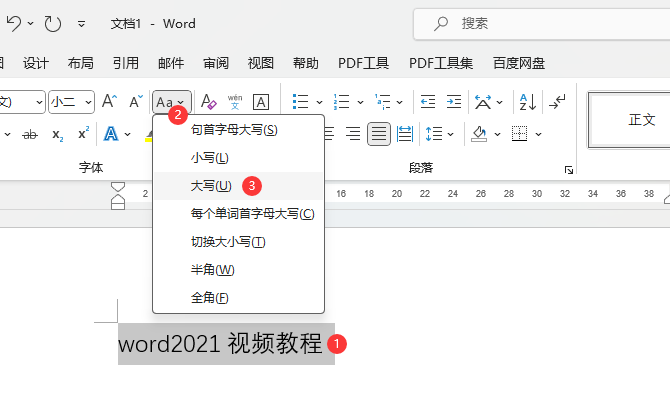Open the 邮件 ribbon tab
This screenshot has height=398, width=670.
(x=170, y=63)
